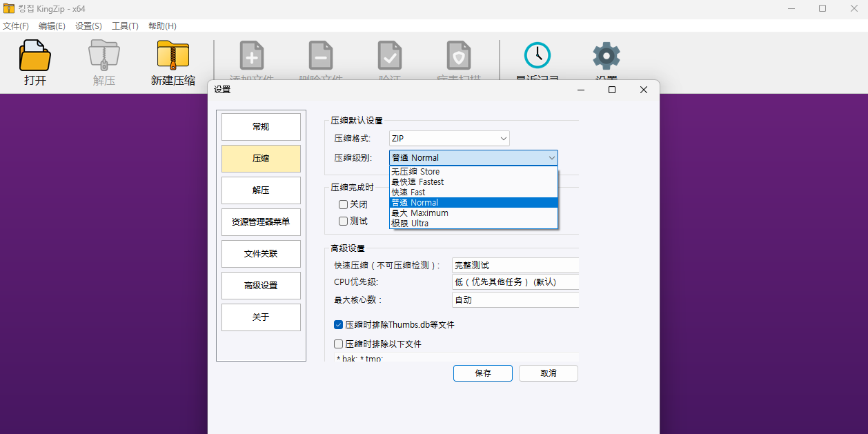Click the verify checkmark document icon
Viewport: 868px width, 434px height.
[390, 55]
